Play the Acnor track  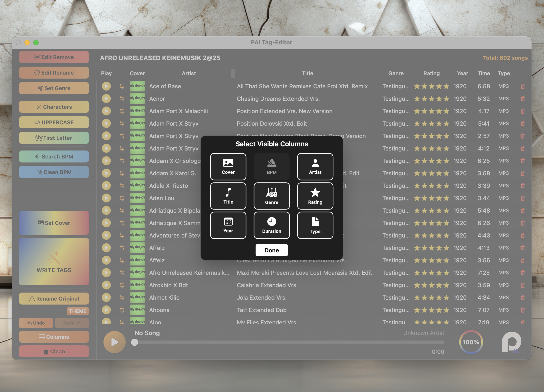tap(106, 99)
